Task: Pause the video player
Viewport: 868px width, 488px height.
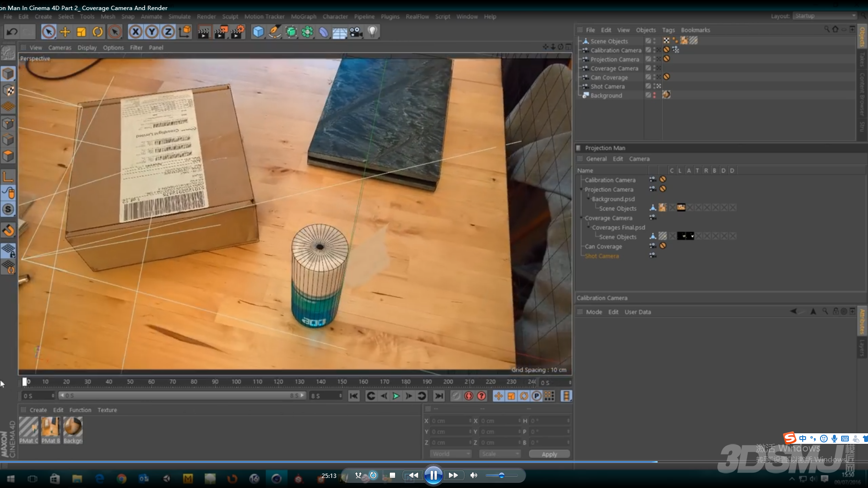Action: click(x=433, y=476)
